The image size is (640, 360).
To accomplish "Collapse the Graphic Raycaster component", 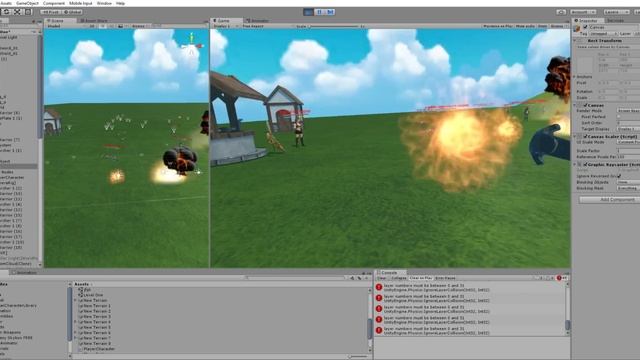I will [575, 164].
